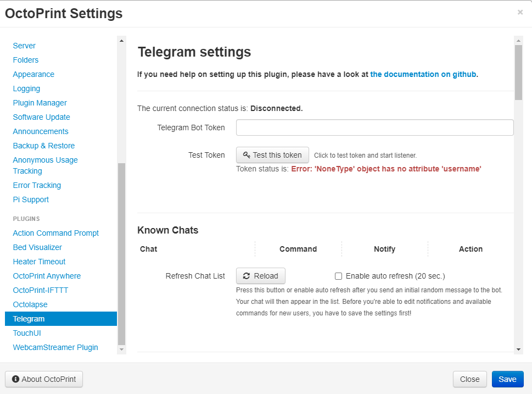Click the Close button
This screenshot has width=532, height=394.
(x=469, y=379)
